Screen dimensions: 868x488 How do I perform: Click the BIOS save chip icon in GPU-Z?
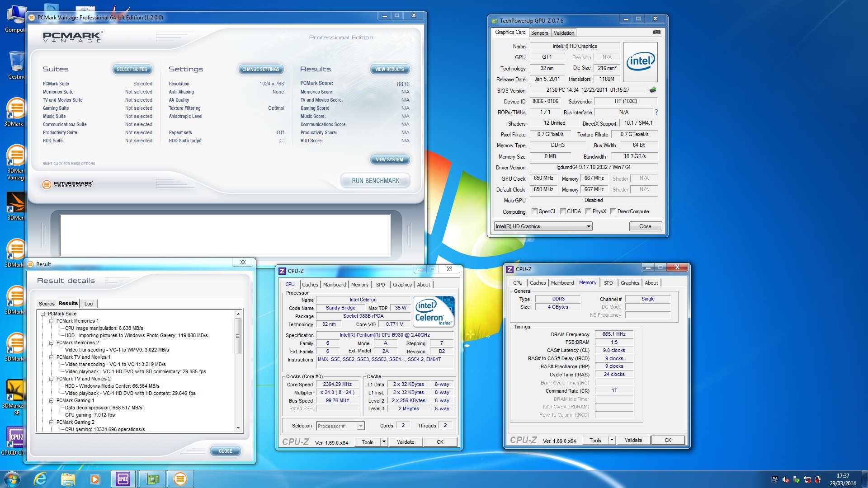pyautogui.click(x=652, y=90)
